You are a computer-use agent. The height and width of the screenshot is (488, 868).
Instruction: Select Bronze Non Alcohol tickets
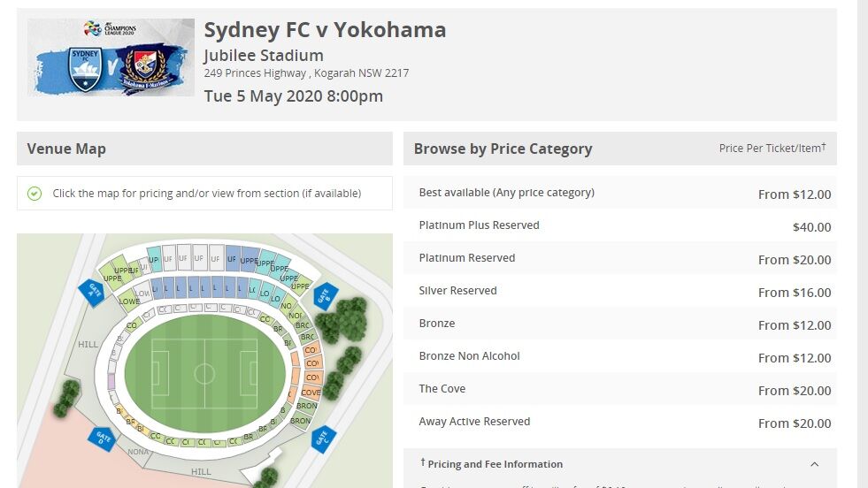pos(620,356)
